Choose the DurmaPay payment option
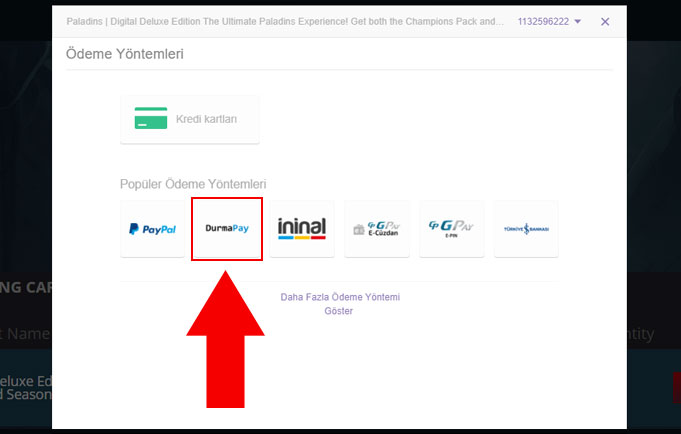Image resolution: width=681 pixels, height=434 pixels. (x=227, y=229)
